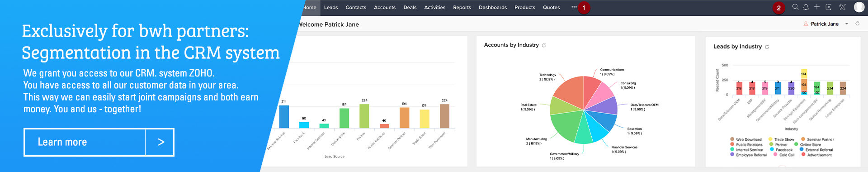Open the Leads tab

(331, 8)
